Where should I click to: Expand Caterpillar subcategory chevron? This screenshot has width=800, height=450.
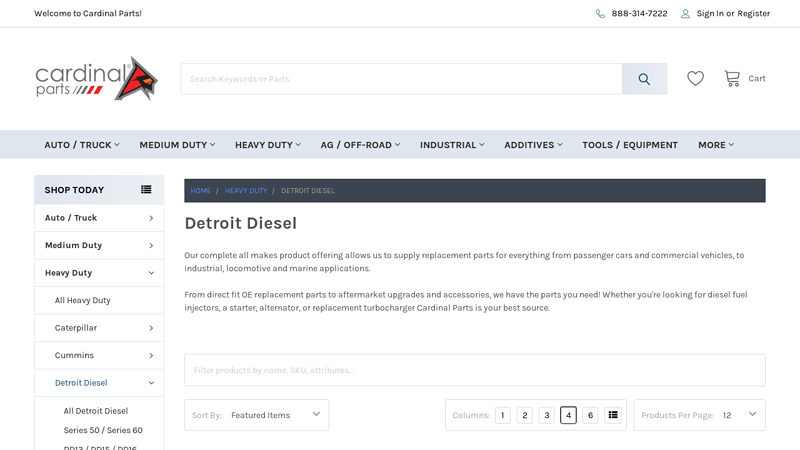151,328
